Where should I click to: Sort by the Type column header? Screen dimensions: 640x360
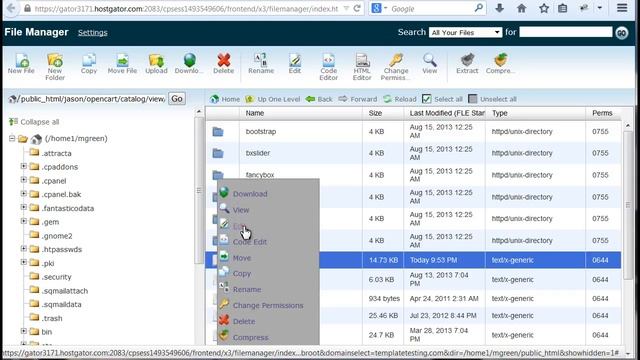tap(500, 113)
